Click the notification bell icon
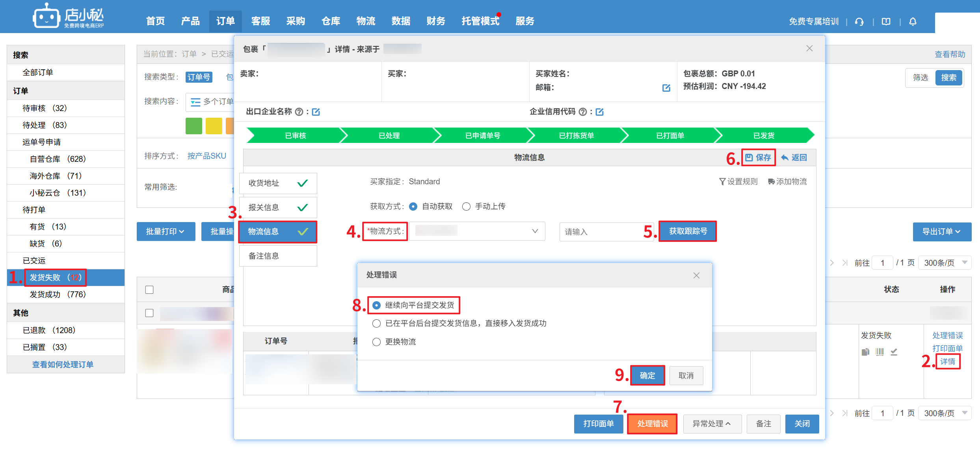 pos(913,22)
